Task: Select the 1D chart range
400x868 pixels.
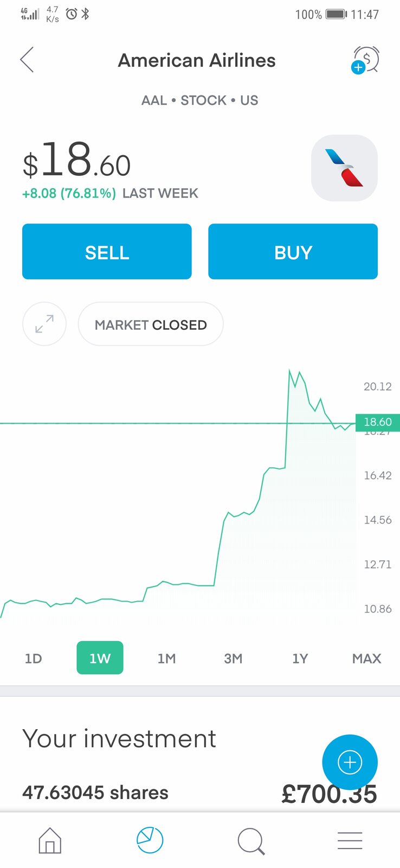Action: point(33,658)
